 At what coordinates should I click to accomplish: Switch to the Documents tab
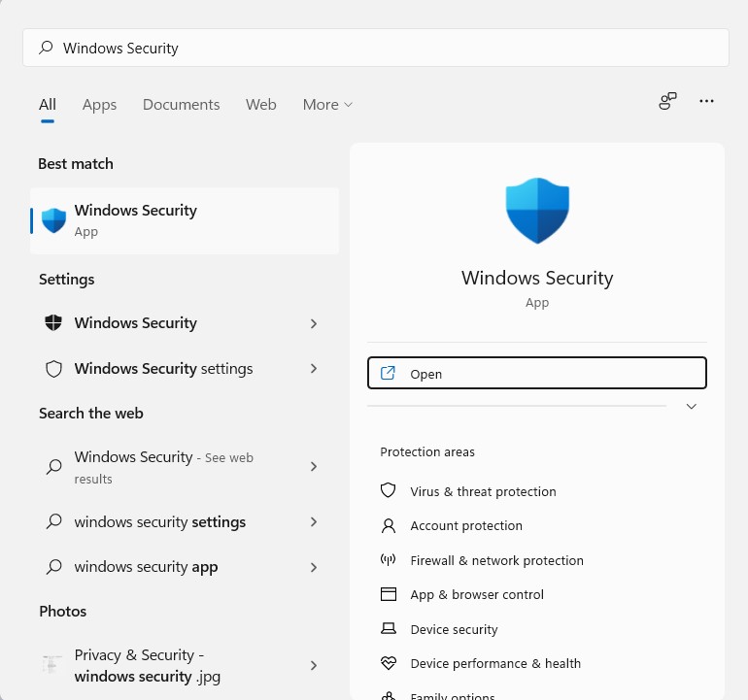tap(181, 105)
